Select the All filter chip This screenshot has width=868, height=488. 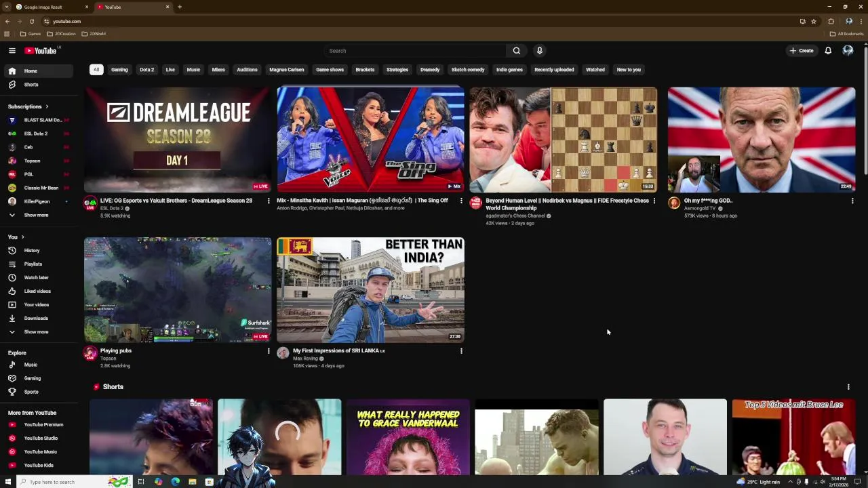click(x=96, y=70)
